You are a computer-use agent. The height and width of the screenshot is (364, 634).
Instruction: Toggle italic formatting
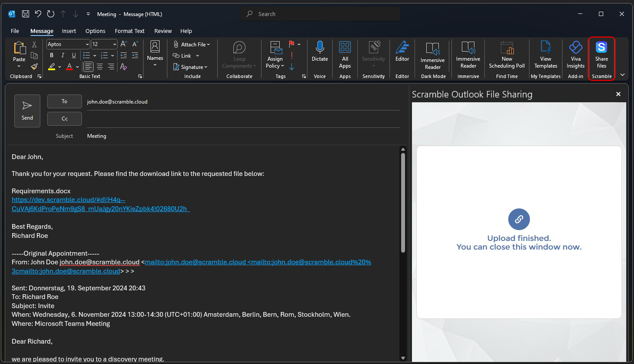click(63, 55)
